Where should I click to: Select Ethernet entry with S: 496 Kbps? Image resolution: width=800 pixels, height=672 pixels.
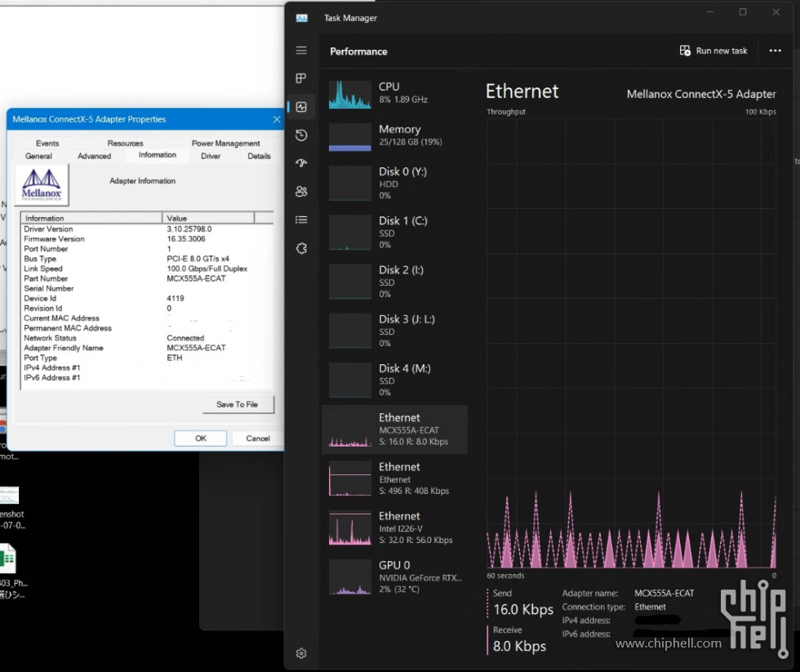pyautogui.click(x=395, y=478)
